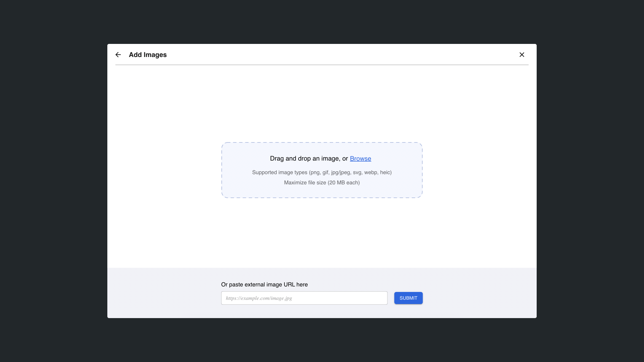Focus the external image URL input field
This screenshot has height=362, width=644.
335,298
